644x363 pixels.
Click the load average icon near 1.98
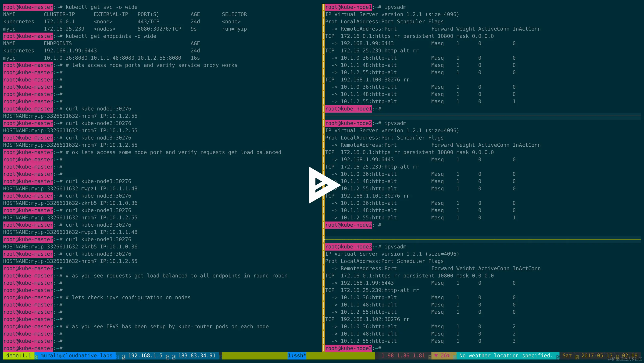point(430,356)
